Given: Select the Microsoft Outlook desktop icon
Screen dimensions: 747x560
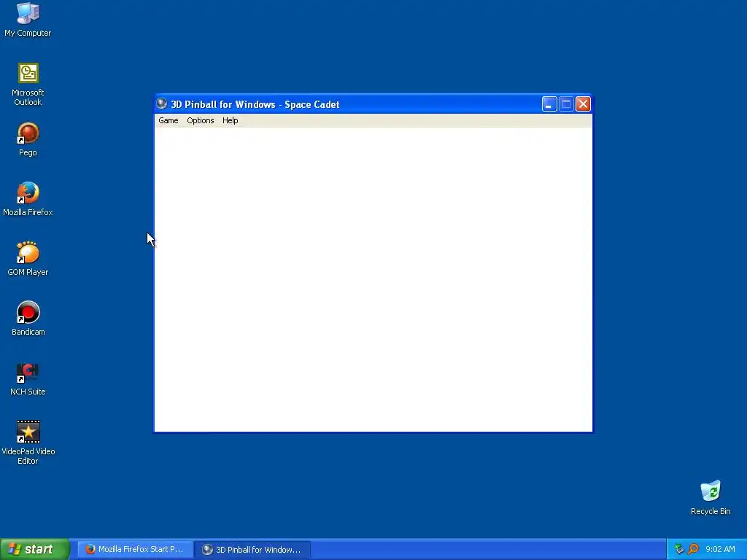Looking at the screenshot, I should [28, 85].
